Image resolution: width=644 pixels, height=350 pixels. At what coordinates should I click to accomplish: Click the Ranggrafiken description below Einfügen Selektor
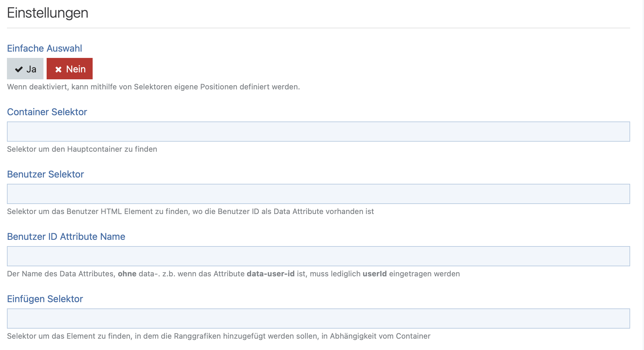[219, 336]
